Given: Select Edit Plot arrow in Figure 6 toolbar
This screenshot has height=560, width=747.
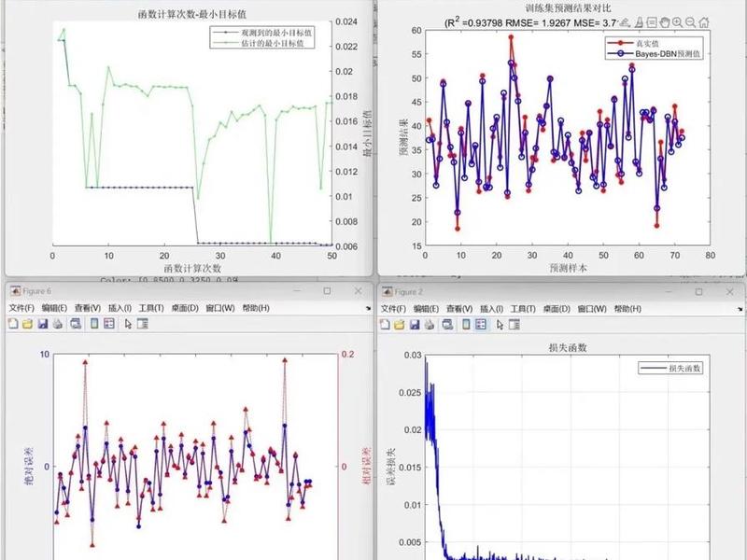Looking at the screenshot, I should tap(128, 324).
